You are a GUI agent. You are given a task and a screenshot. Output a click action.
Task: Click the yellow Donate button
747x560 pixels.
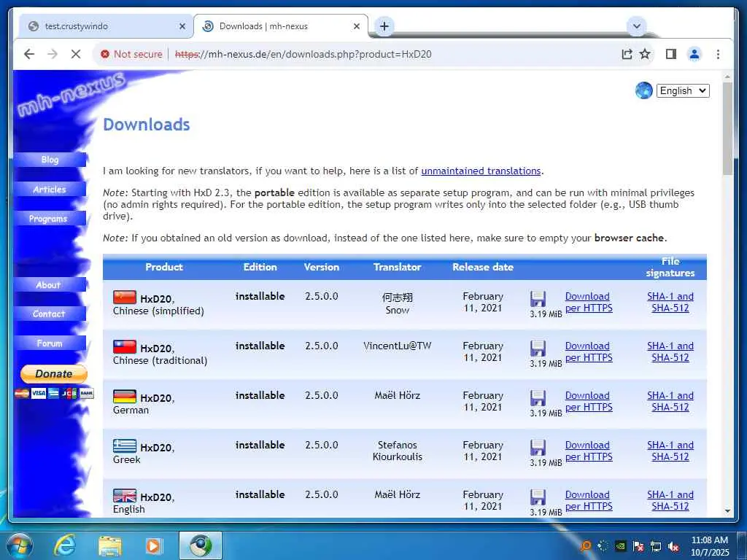click(x=54, y=374)
